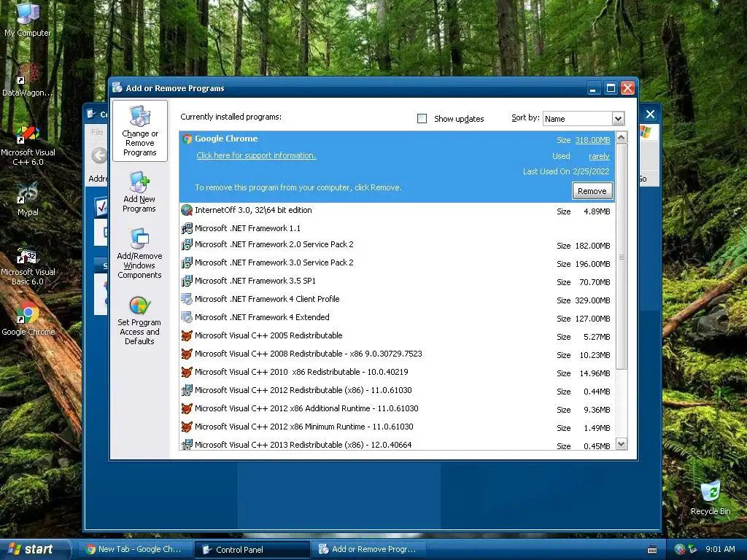Screen dimensions: 747x560
Task: Click the taskbar clock showing 9:01 AM
Action: [x=720, y=549]
